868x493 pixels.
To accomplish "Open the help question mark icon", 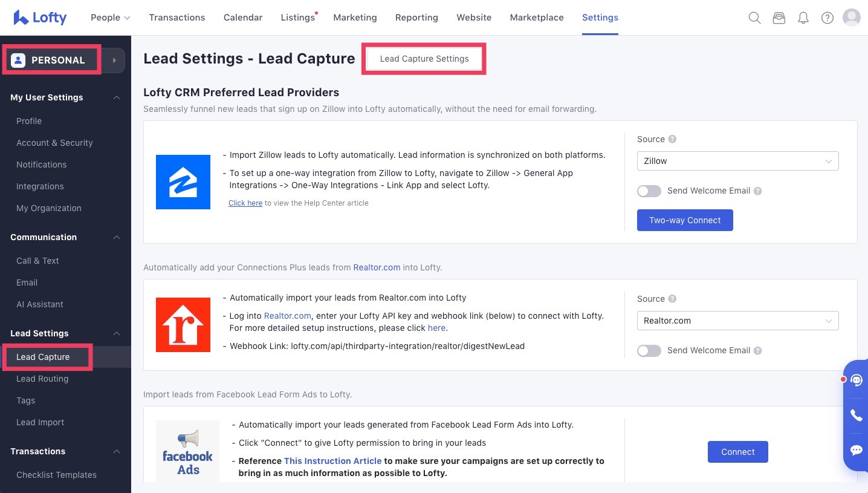I will (x=828, y=18).
